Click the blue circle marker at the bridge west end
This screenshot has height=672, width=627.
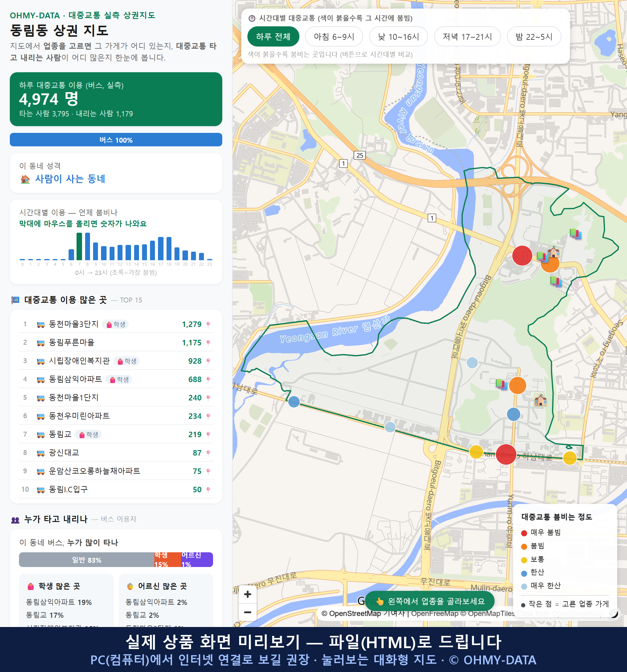[x=294, y=402]
